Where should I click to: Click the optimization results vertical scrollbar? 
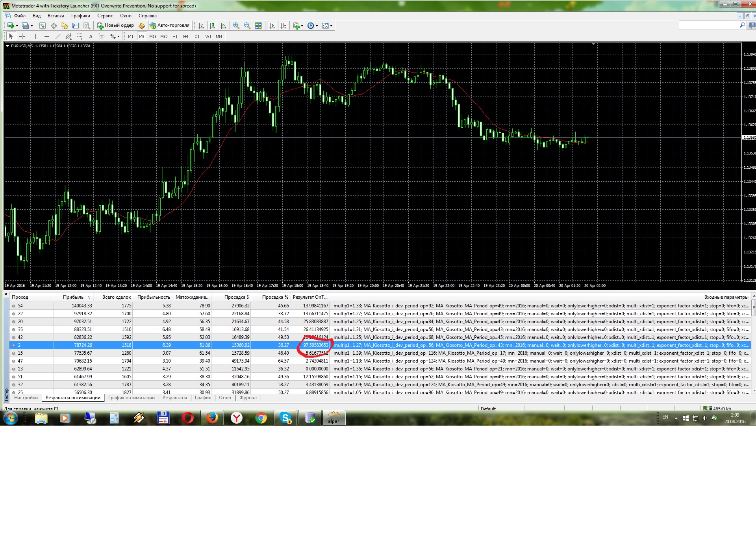click(754, 343)
